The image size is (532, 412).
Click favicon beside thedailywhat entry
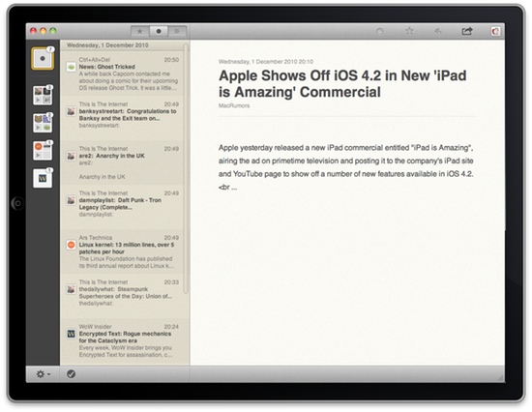pyautogui.click(x=71, y=289)
